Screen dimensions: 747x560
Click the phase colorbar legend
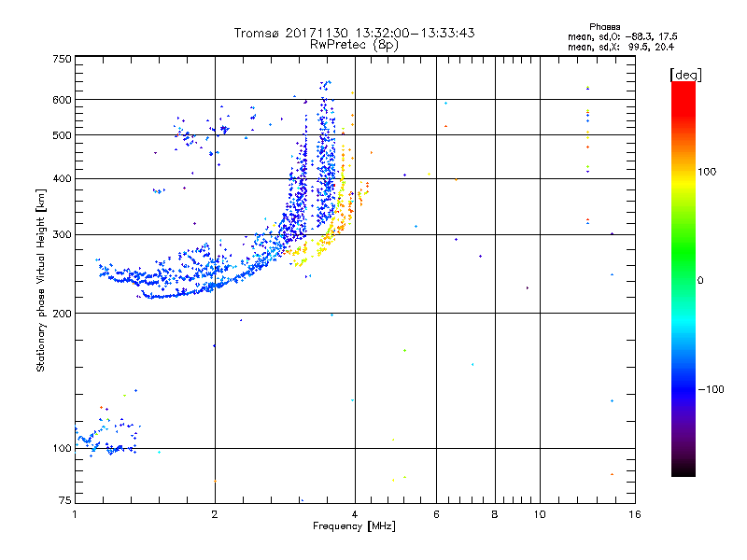684,278
